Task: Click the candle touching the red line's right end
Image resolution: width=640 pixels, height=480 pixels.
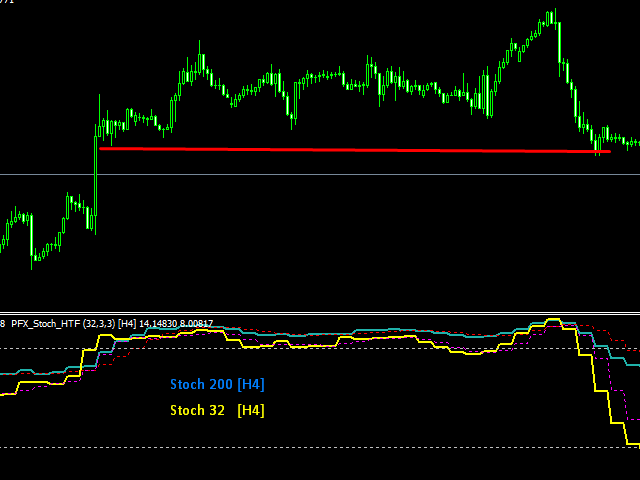Action: point(599,145)
